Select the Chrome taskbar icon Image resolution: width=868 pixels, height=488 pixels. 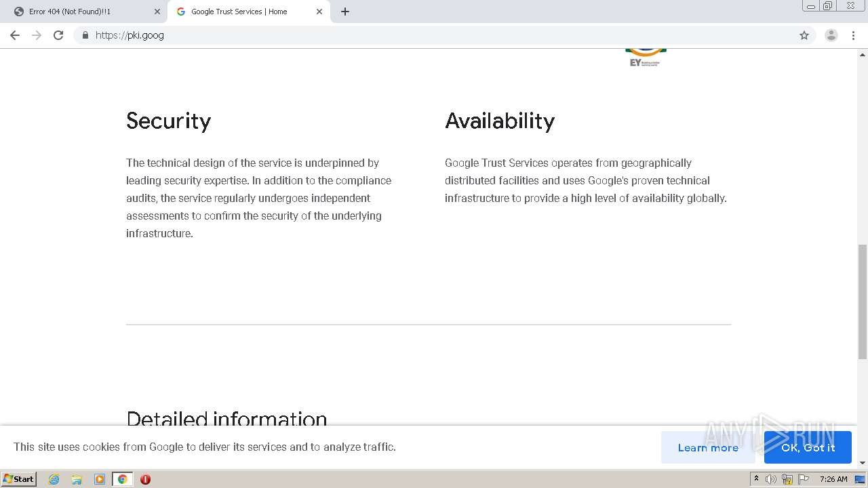(x=122, y=479)
